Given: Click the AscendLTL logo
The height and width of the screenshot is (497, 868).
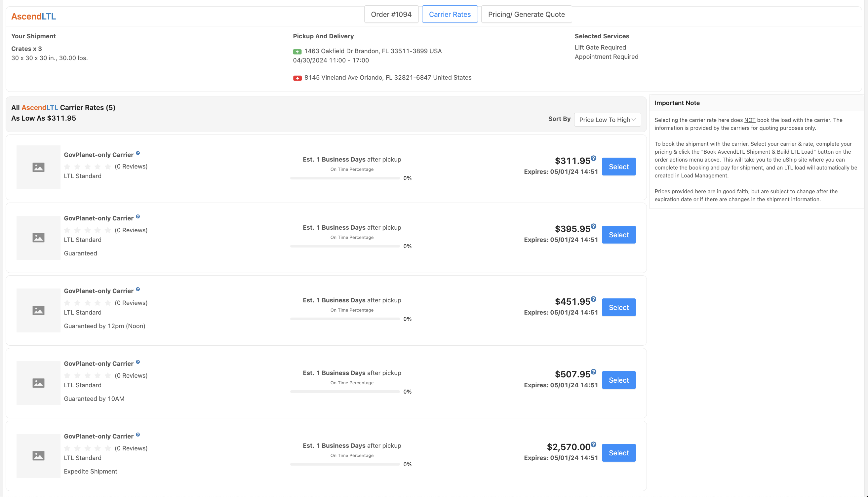Looking at the screenshot, I should [x=33, y=17].
